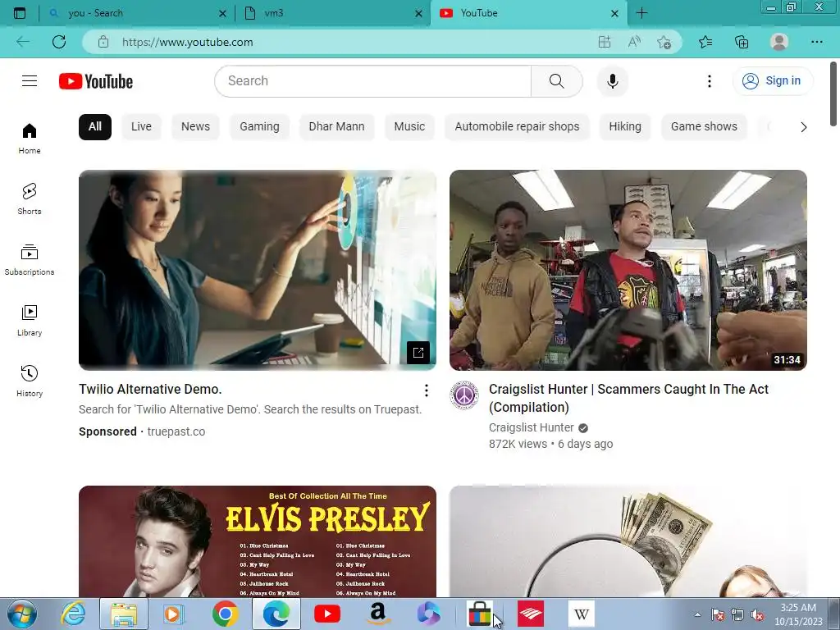The width and height of the screenshot is (840, 630).
Task: Click the browser address bar URL
Action: point(188,42)
